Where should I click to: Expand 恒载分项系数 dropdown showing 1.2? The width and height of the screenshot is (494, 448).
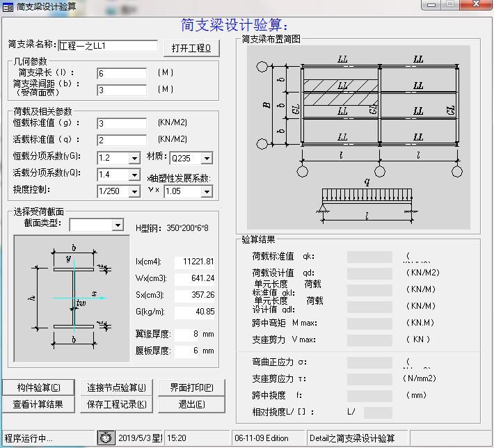pyautogui.click(x=134, y=158)
